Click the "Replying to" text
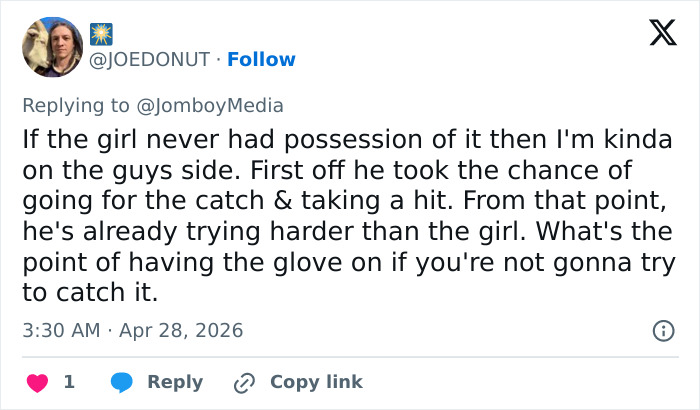Screen dimensions: 700x410 [x=80, y=105]
